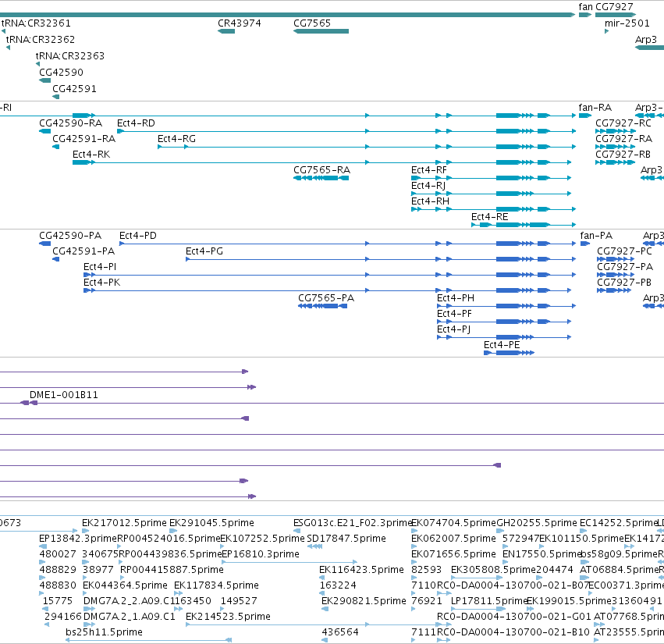
Task: Click the CG42591-RA transcript label
Action: point(83,139)
